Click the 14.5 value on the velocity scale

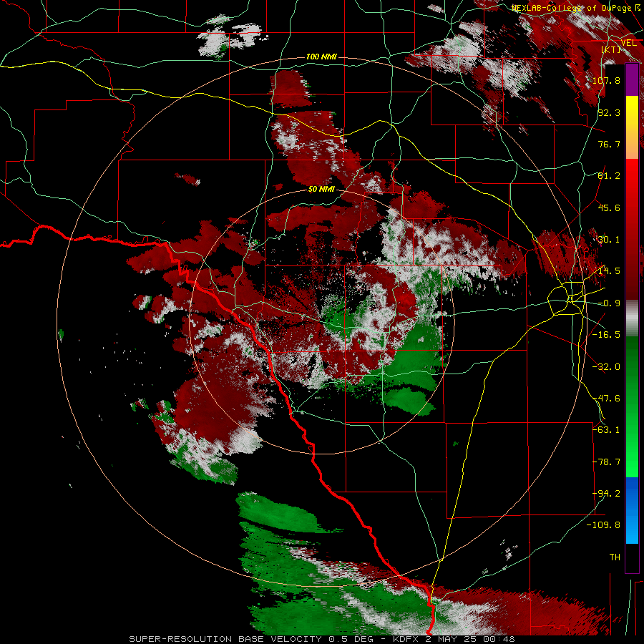609,271
